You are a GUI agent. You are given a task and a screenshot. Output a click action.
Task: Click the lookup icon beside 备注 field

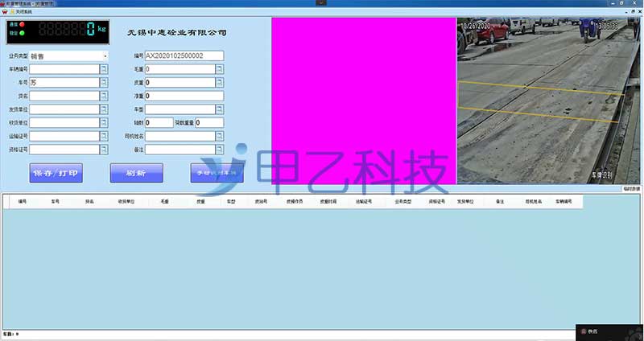click(219, 149)
